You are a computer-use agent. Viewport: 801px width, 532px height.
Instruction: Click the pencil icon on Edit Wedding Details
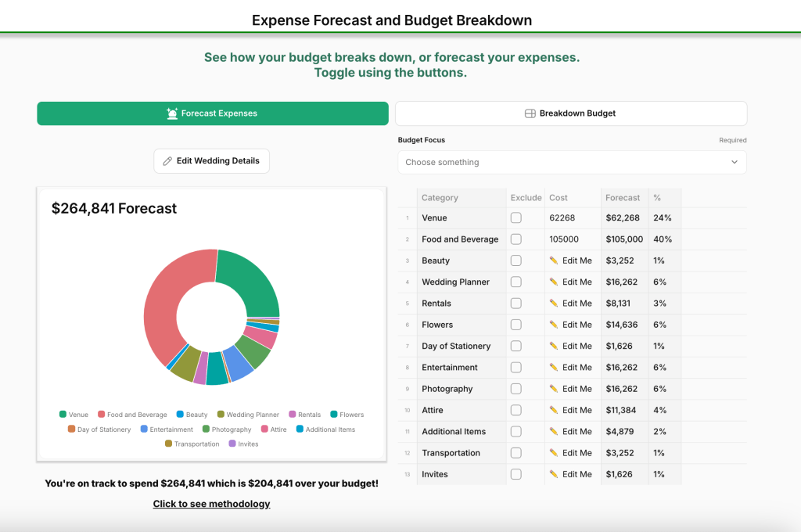tap(167, 161)
